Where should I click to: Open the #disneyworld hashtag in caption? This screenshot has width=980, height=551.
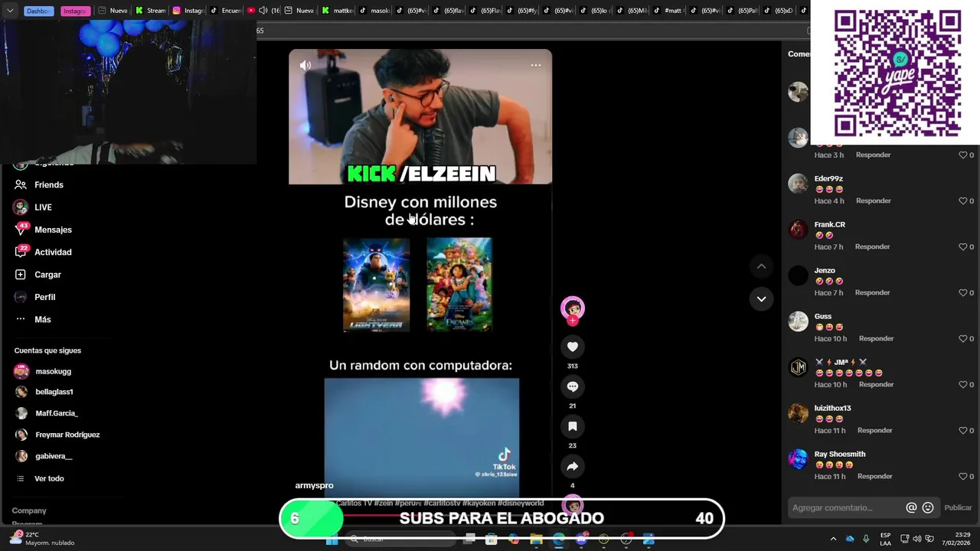(521, 503)
